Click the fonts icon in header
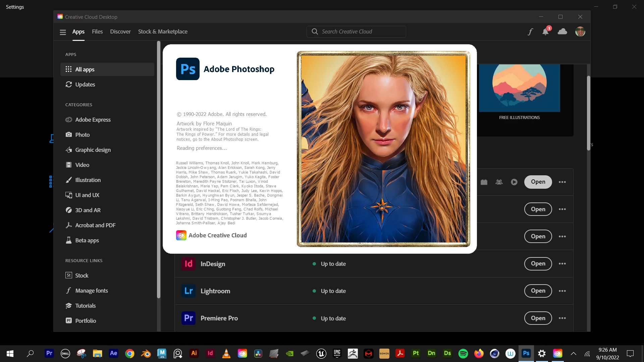This screenshot has width=644, height=362. [530, 32]
